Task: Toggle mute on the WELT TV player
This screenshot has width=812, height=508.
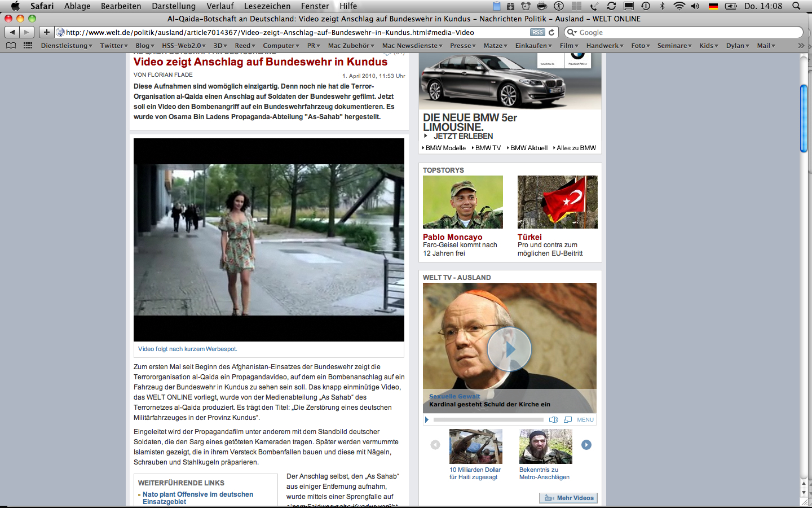Action: pos(553,419)
